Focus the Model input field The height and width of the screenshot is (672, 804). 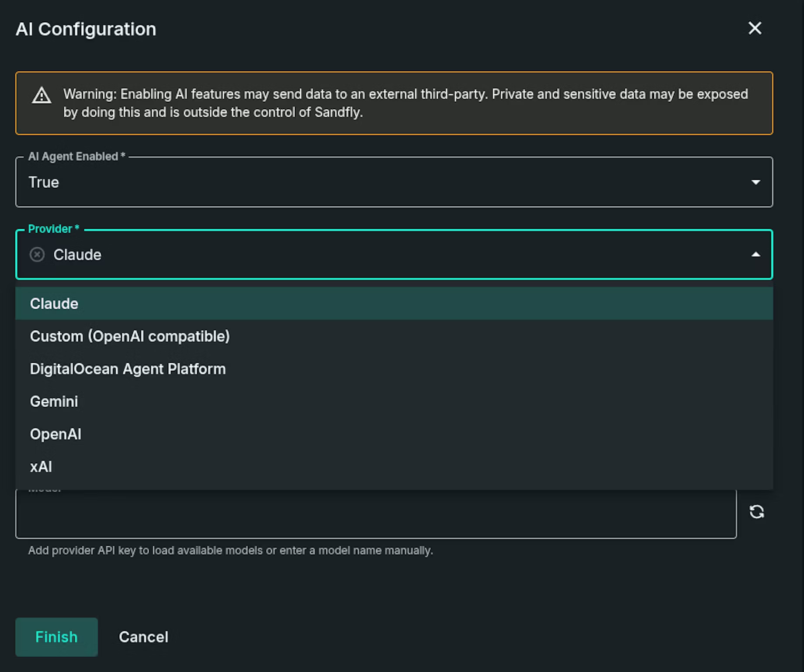(376, 513)
